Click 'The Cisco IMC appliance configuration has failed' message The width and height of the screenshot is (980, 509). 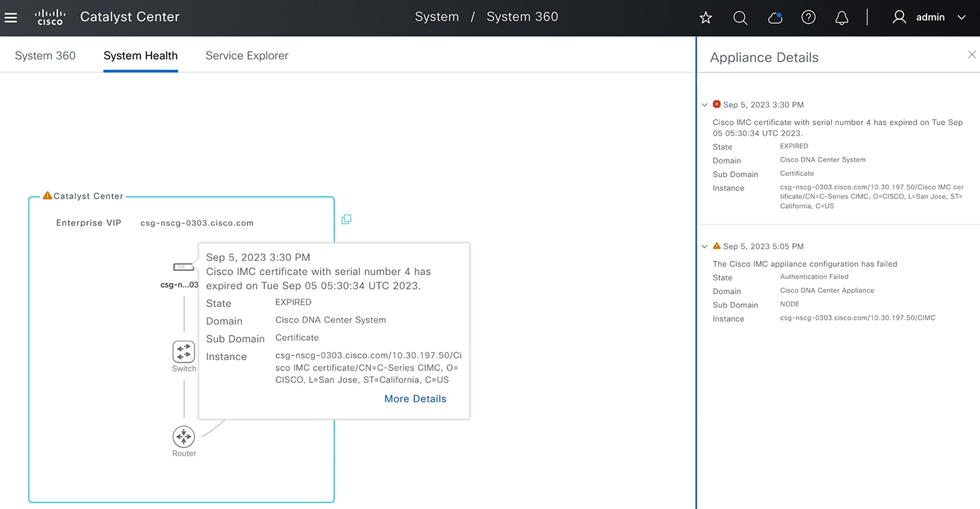coord(805,264)
